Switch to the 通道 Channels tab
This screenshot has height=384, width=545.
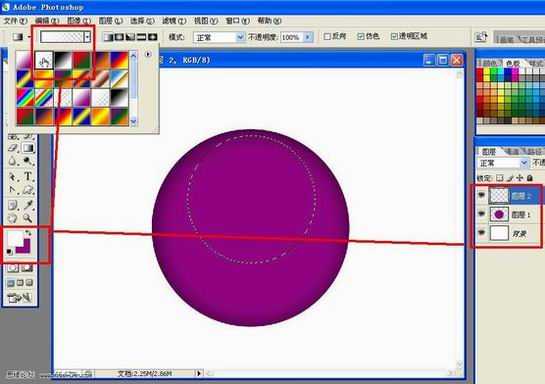tap(513, 152)
